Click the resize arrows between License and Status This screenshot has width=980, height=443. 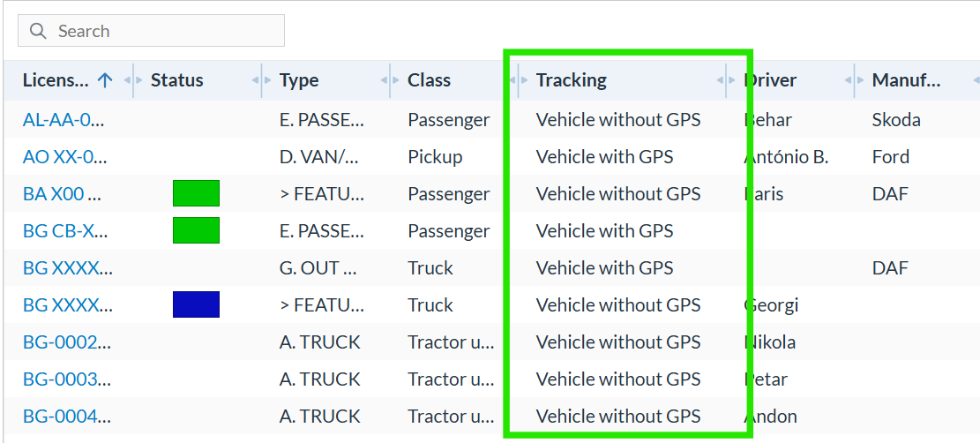pos(134,80)
